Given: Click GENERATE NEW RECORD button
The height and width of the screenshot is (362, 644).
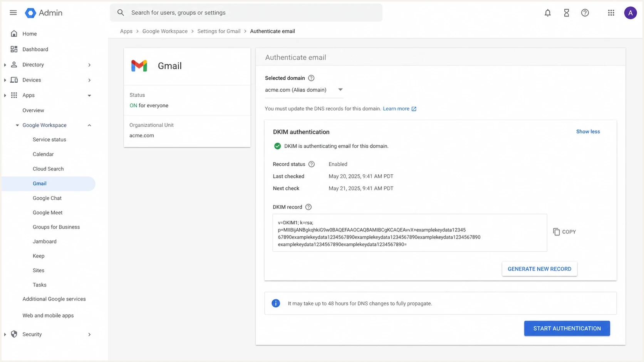Looking at the screenshot, I should pyautogui.click(x=539, y=269).
